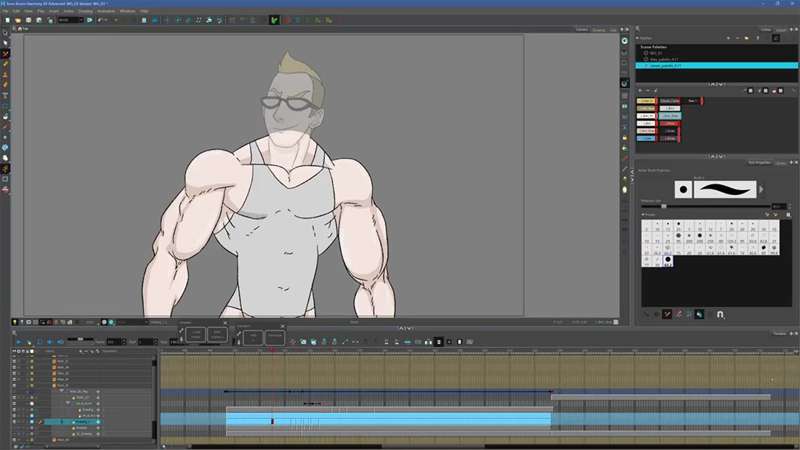Open the View menu
This screenshot has height=450, width=800.
pos(29,11)
